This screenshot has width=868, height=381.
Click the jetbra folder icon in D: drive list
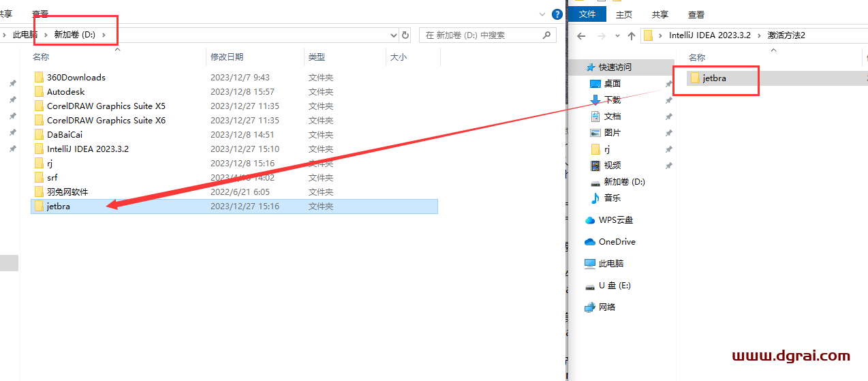(39, 206)
